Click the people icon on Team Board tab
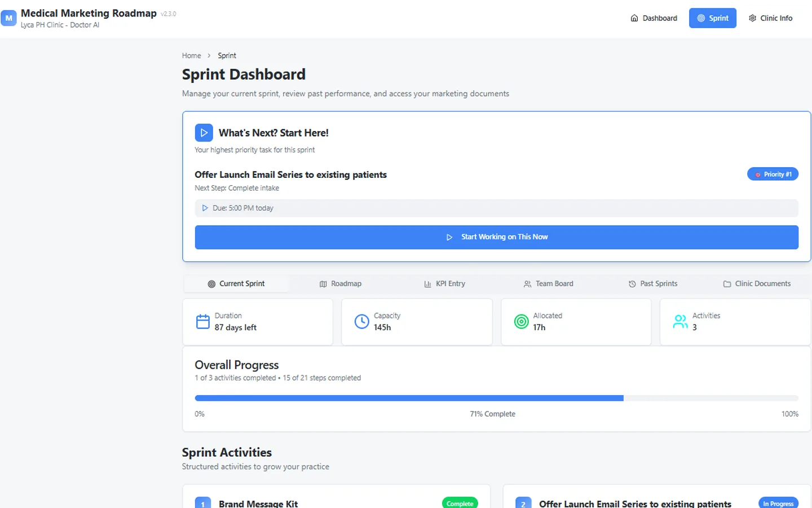812x508 pixels. 528,284
